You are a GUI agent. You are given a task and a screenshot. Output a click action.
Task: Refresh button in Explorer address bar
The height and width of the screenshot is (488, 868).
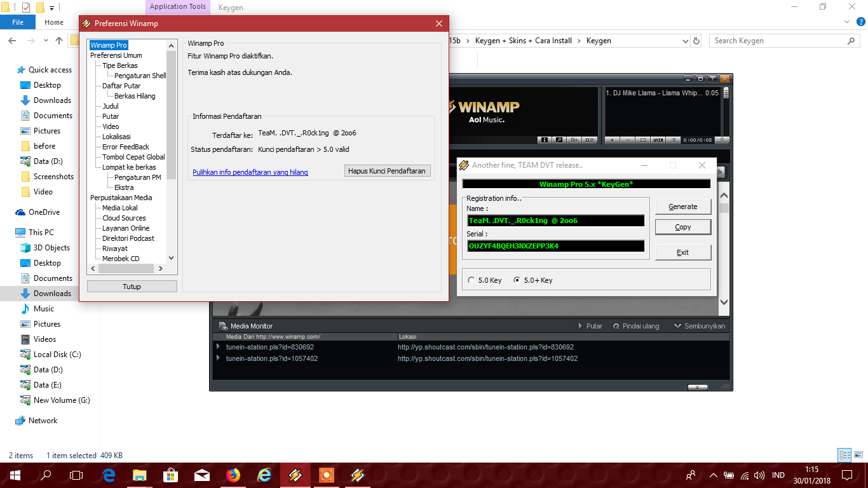tap(696, 41)
